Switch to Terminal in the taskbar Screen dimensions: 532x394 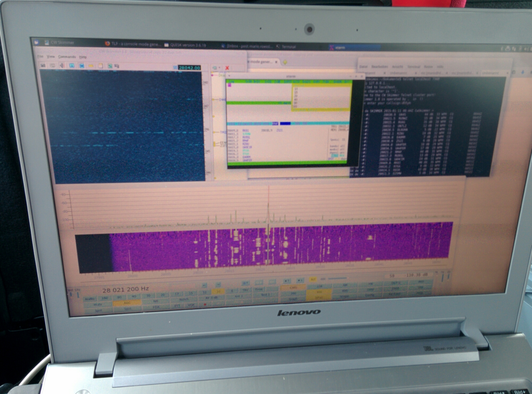pos(286,47)
